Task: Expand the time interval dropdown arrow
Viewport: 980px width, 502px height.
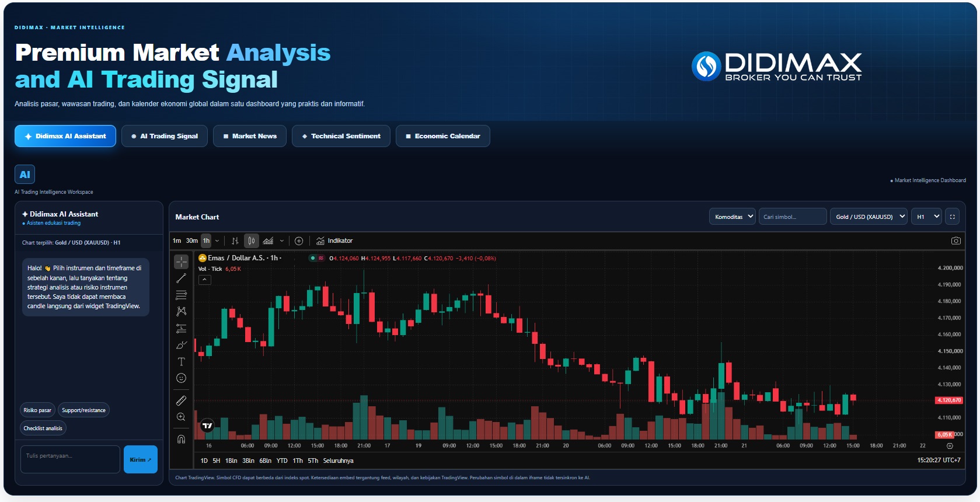Action: coord(217,240)
